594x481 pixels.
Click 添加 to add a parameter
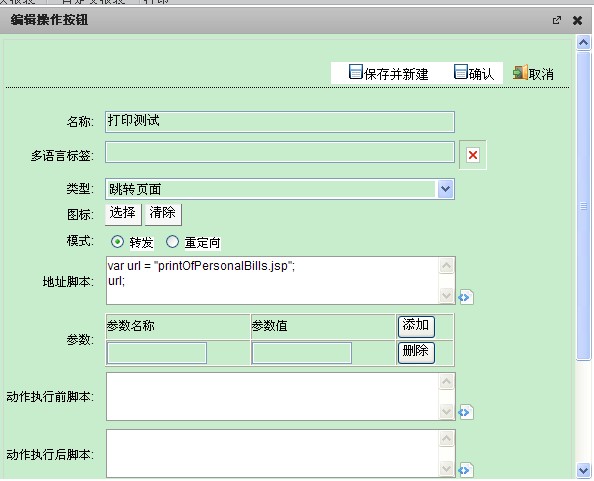416,326
